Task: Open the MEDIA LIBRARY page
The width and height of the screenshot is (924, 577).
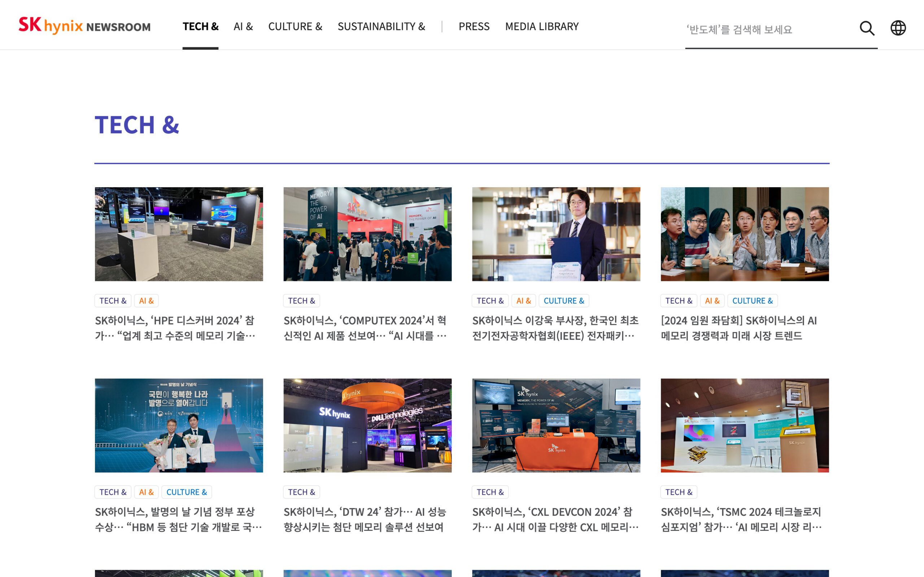Action: 541,26
